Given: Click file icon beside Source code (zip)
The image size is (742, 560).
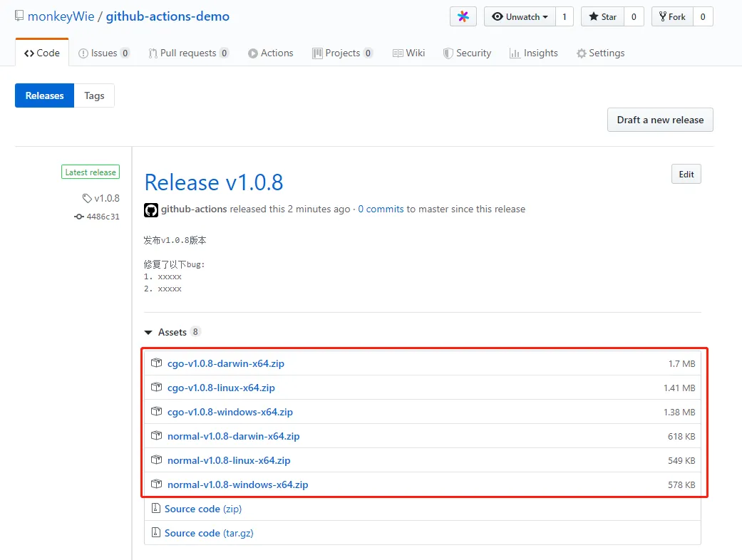Looking at the screenshot, I should pos(155,509).
